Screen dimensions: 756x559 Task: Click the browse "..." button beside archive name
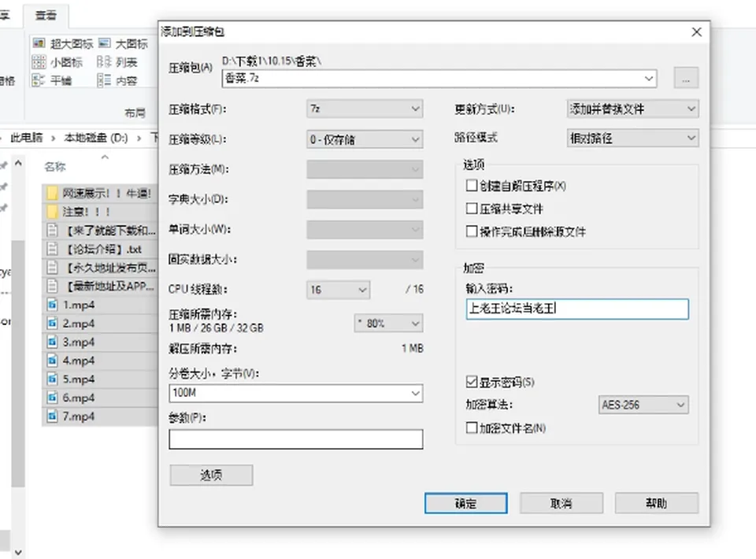pyautogui.click(x=686, y=78)
